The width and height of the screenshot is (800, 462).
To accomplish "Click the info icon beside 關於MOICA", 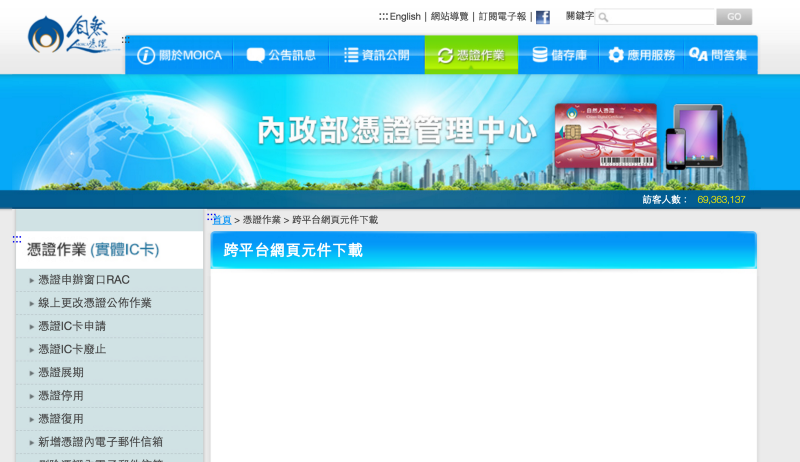I will (146, 55).
